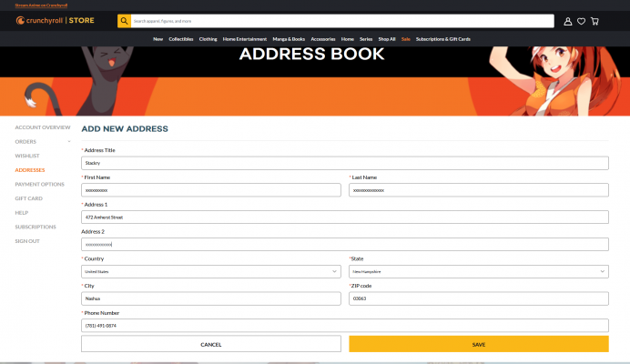Click the orange search magnifier icon
This screenshot has width=630, height=364.
[x=124, y=20]
